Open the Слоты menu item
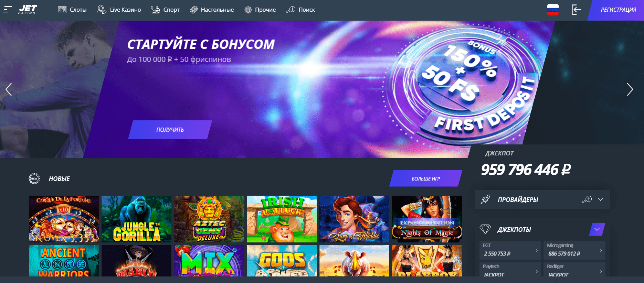The width and height of the screenshot is (644, 283). point(72,10)
